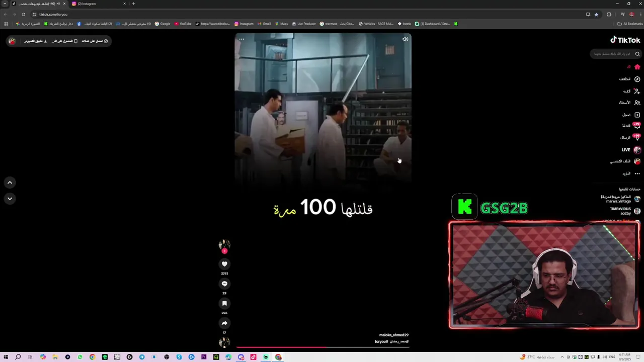The width and height of the screenshot is (644, 362).
Task: Open a new browser tab
Action: click(133, 4)
